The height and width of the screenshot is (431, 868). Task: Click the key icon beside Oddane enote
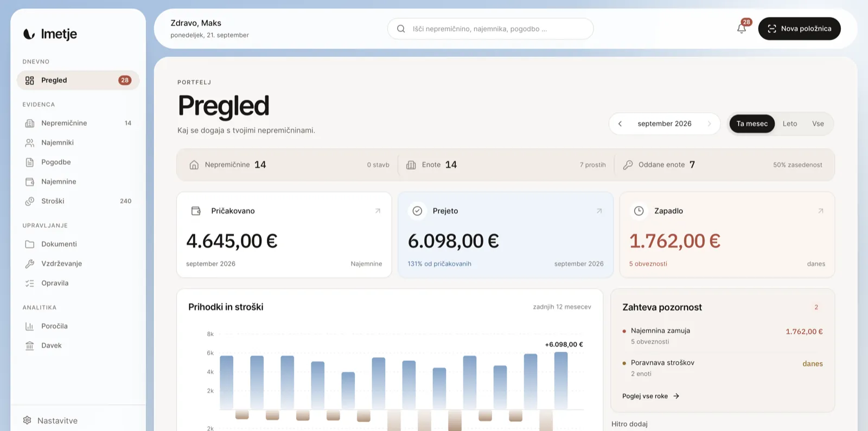point(628,165)
